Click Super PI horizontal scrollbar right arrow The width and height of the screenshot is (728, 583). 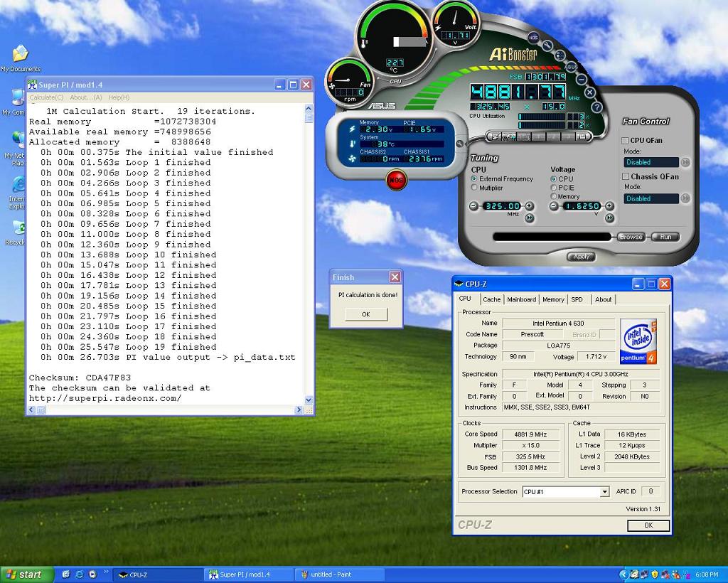point(299,410)
